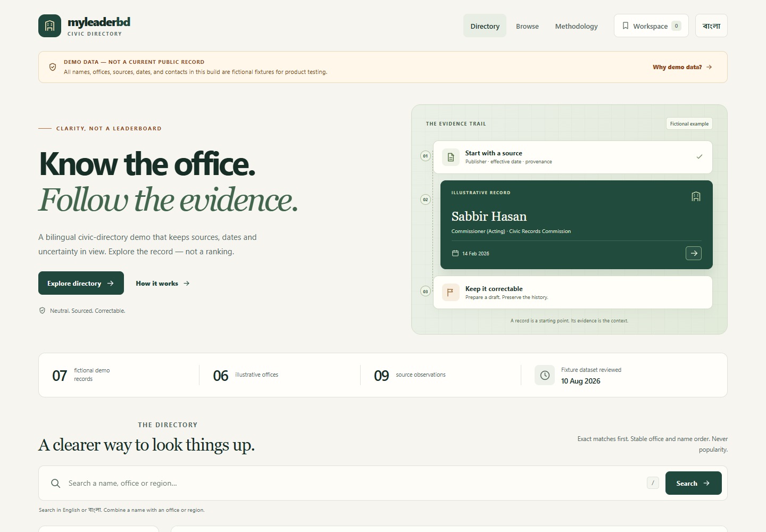
Task: Click the How it works link
Action: click(162, 284)
